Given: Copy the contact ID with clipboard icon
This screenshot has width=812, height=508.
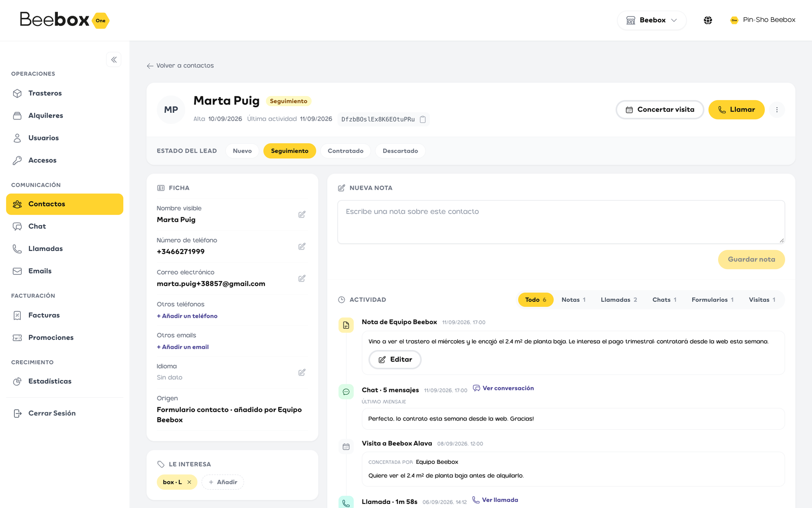Looking at the screenshot, I should 423,119.
